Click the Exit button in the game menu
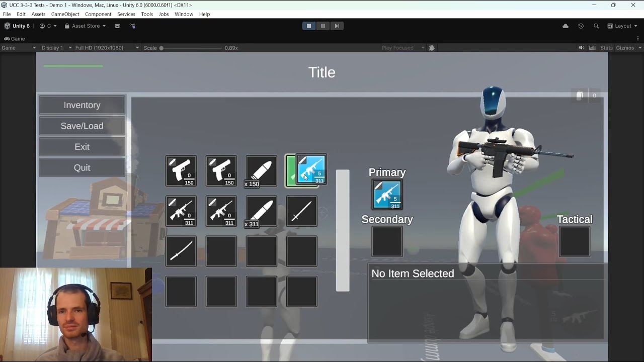 coord(82,147)
